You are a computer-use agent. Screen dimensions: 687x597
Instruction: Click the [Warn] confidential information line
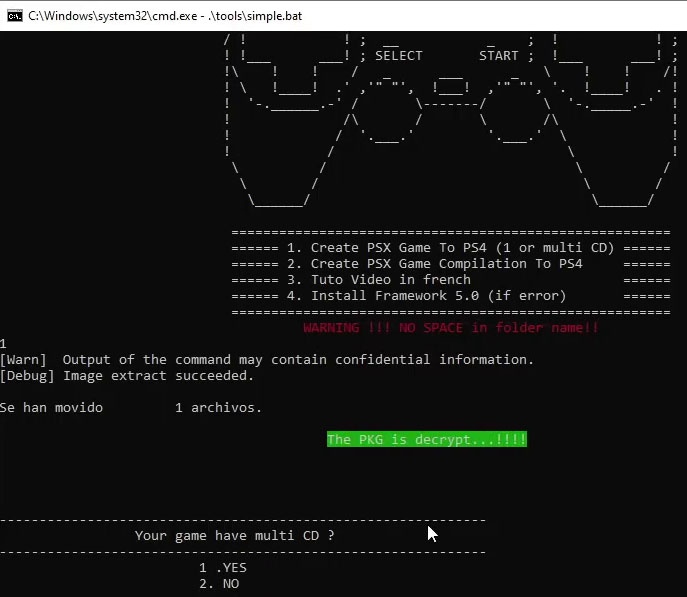(267, 360)
